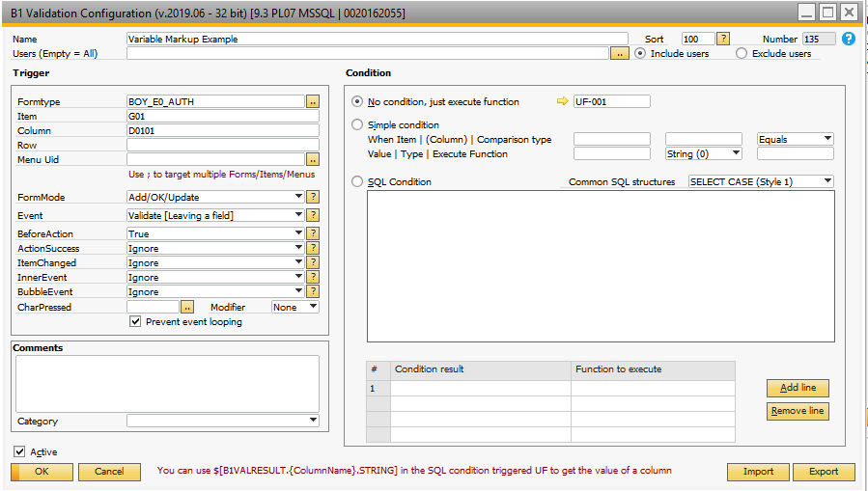The image size is (868, 491).
Task: Open the Users selection browse button
Action: [620, 54]
